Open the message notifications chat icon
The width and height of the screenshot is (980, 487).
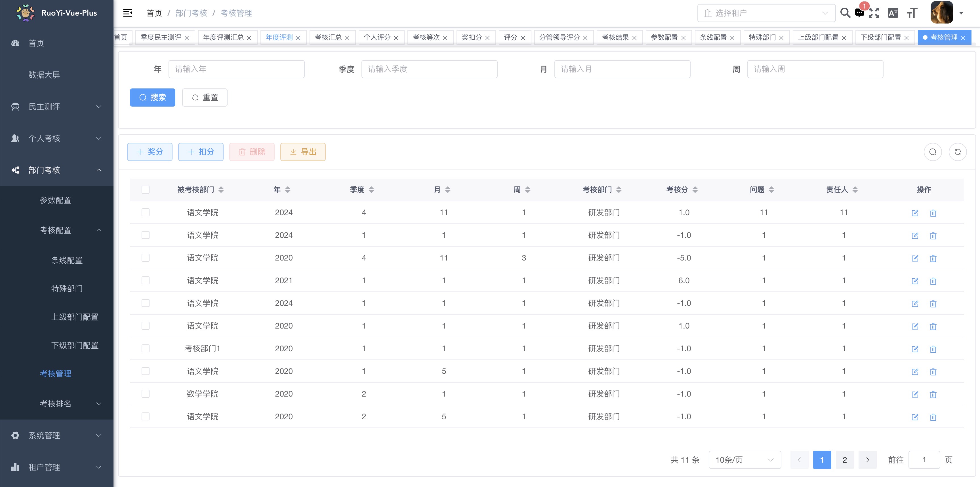(x=859, y=13)
